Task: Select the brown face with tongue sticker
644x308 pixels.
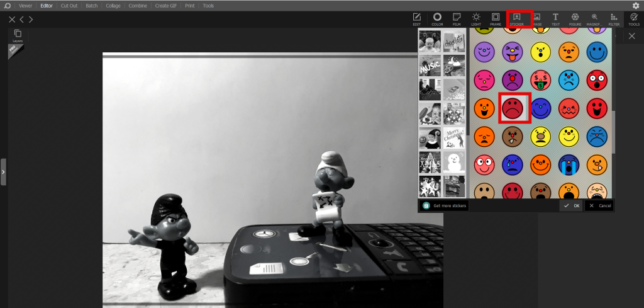Action: pos(513,137)
